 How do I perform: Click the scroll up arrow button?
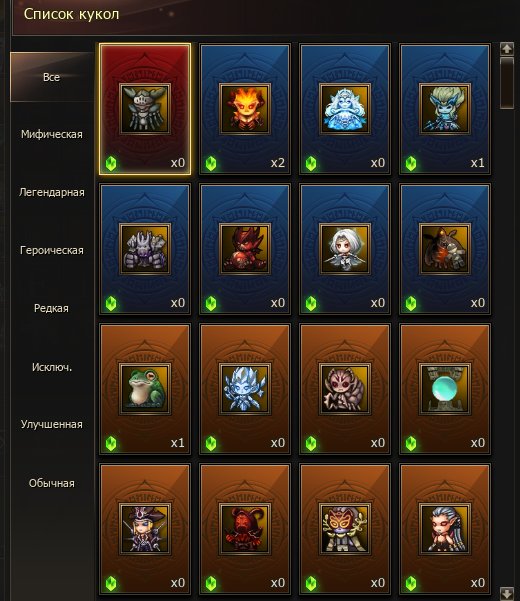(507, 49)
